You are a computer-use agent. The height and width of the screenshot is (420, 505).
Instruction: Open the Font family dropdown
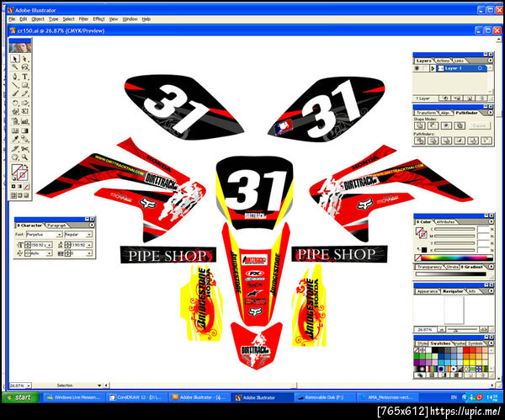coord(60,235)
